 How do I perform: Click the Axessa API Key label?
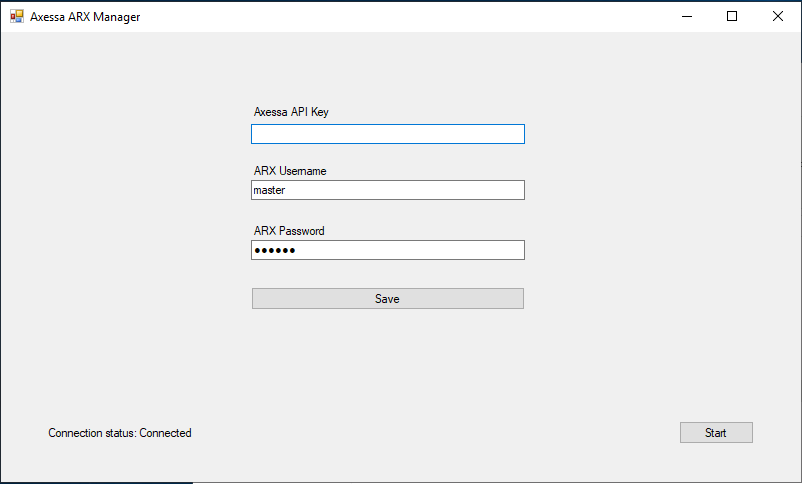point(291,112)
